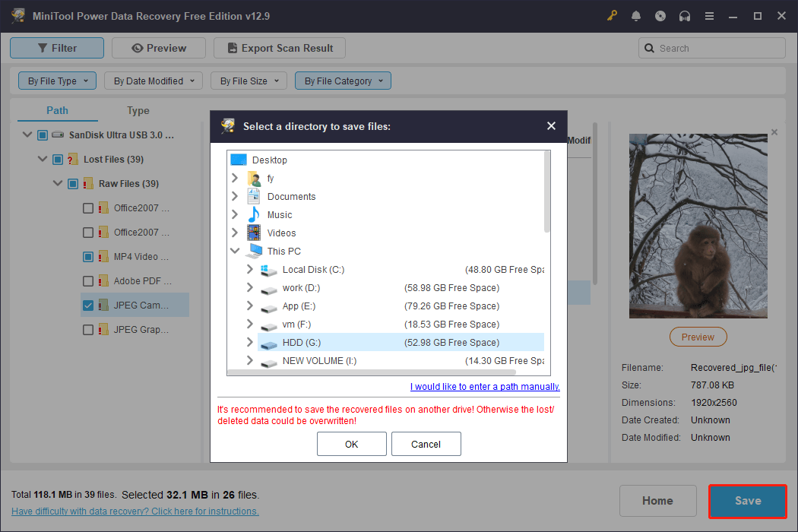
Task: Switch to the Path tab
Action: (x=58, y=110)
